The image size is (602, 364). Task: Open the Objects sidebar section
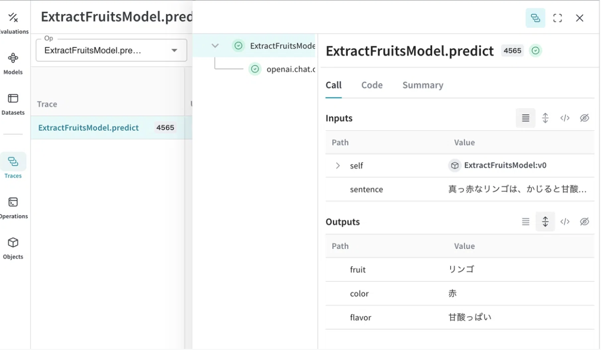point(14,248)
